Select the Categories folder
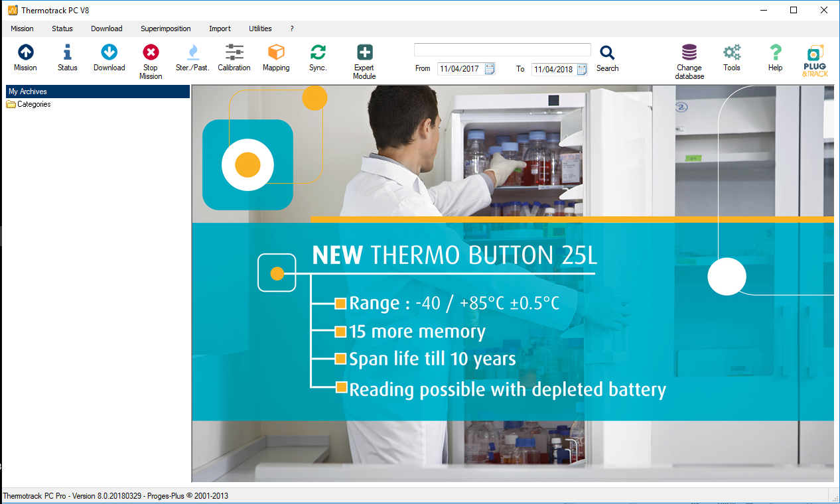Viewport: 840px width, 504px height. (x=29, y=104)
